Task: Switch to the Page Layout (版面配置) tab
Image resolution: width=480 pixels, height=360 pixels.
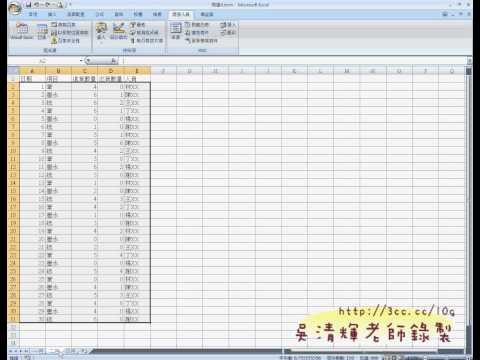Action: (x=76, y=14)
